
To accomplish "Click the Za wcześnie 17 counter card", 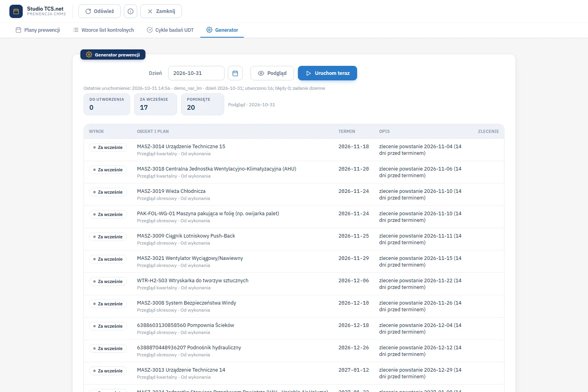I will coord(156,104).
